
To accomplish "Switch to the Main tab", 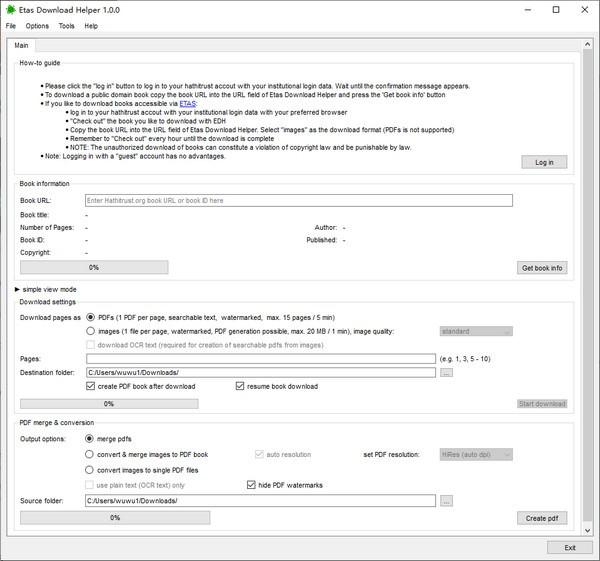I will (21, 46).
